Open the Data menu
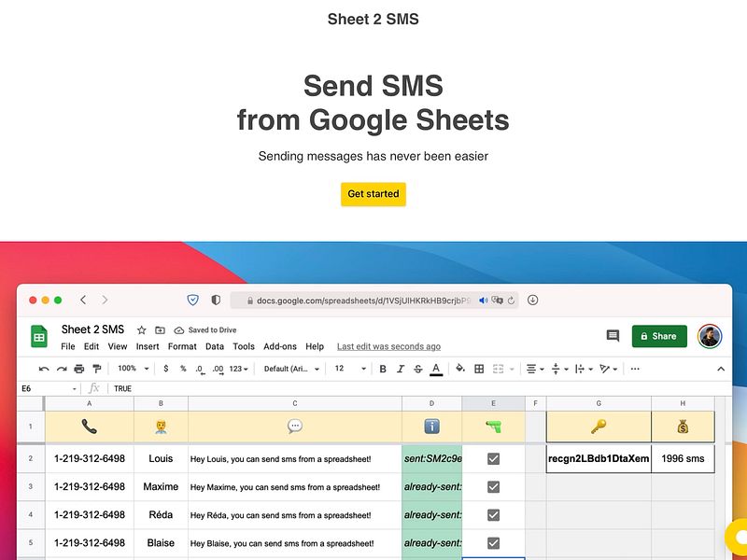747x560 pixels. pyautogui.click(x=215, y=346)
